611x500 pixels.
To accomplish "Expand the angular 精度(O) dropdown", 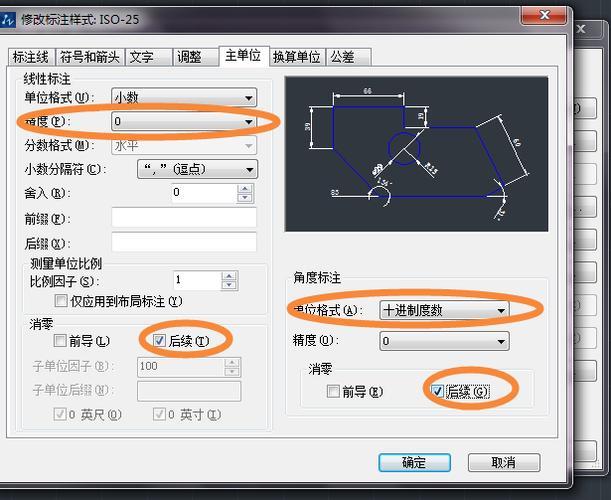I will click(445, 341).
